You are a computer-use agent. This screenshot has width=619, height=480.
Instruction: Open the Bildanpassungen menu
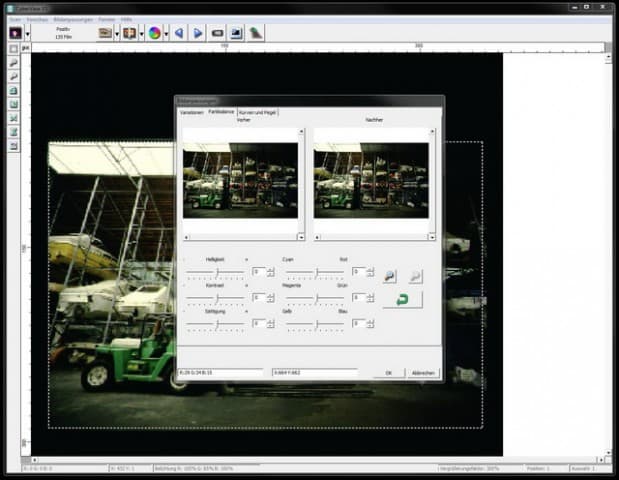[x=74, y=19]
